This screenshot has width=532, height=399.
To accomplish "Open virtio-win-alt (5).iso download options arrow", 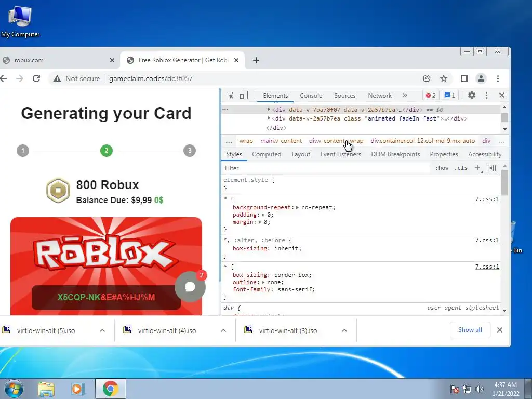I will point(102,330).
